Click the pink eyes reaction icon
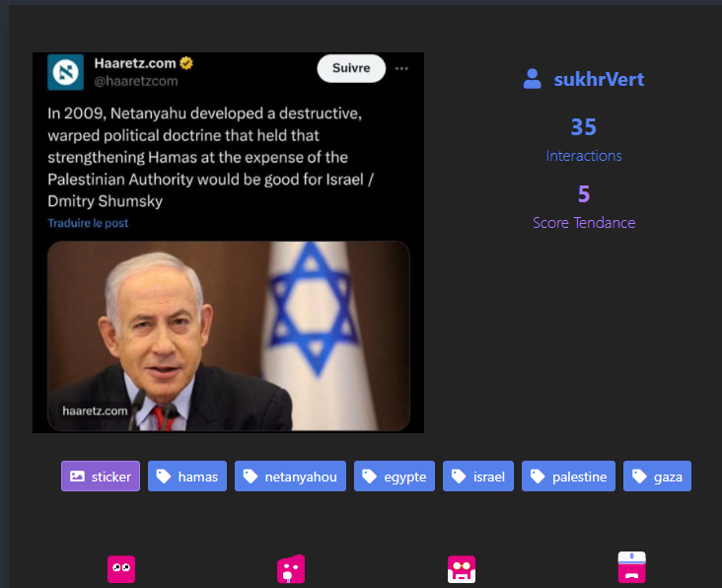Image resolution: width=722 pixels, height=588 pixels. (x=121, y=569)
